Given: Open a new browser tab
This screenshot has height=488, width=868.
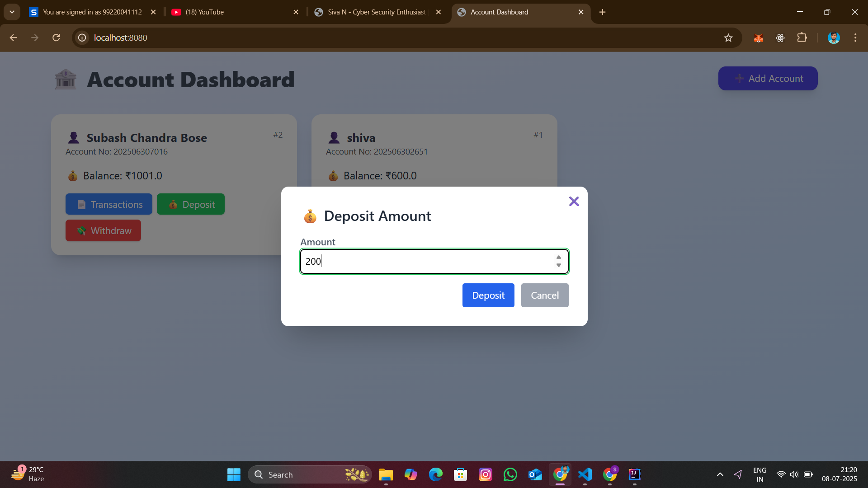Looking at the screenshot, I should coord(602,12).
